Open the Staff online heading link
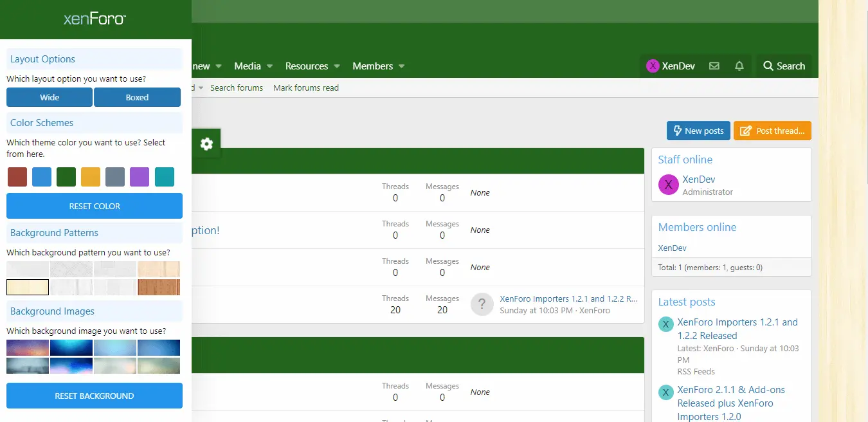The height and width of the screenshot is (422, 868). coord(685,160)
